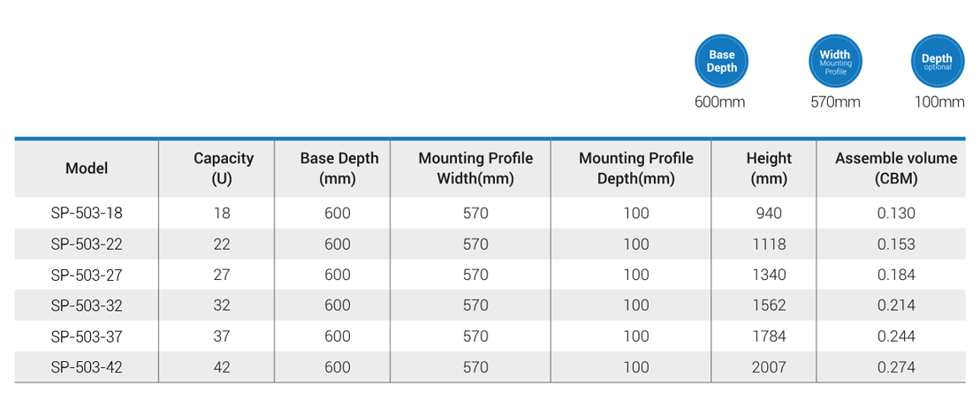Click the 0.274 assemble volume value

point(896,367)
